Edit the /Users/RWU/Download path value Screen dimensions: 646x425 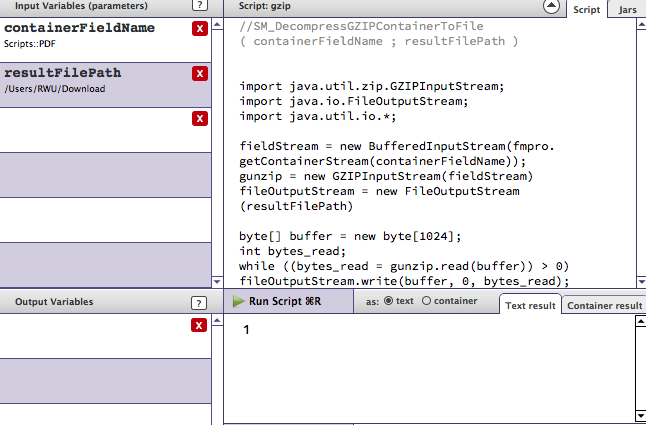[54, 89]
